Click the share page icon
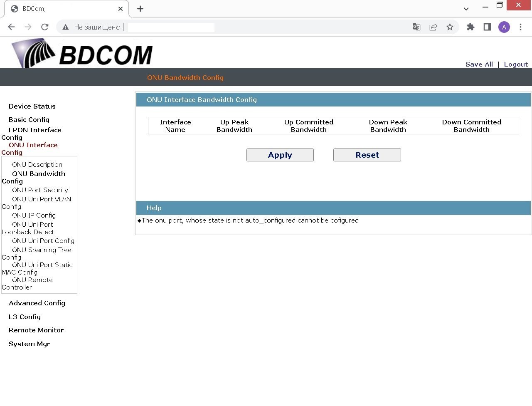 coord(433,27)
